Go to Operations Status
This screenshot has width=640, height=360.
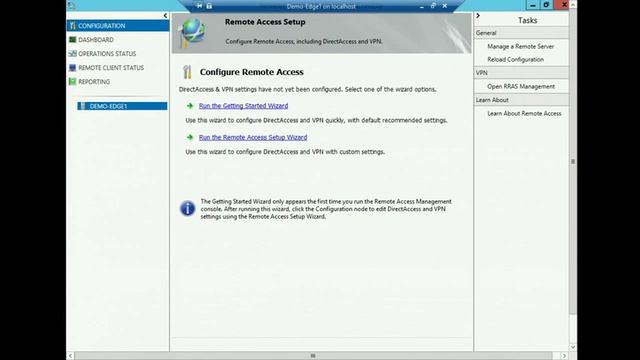point(107,53)
